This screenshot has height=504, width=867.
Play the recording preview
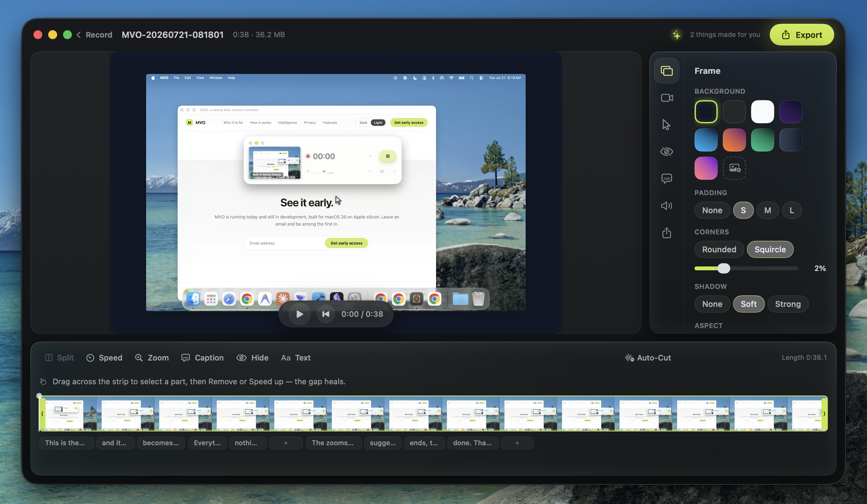[x=299, y=314]
